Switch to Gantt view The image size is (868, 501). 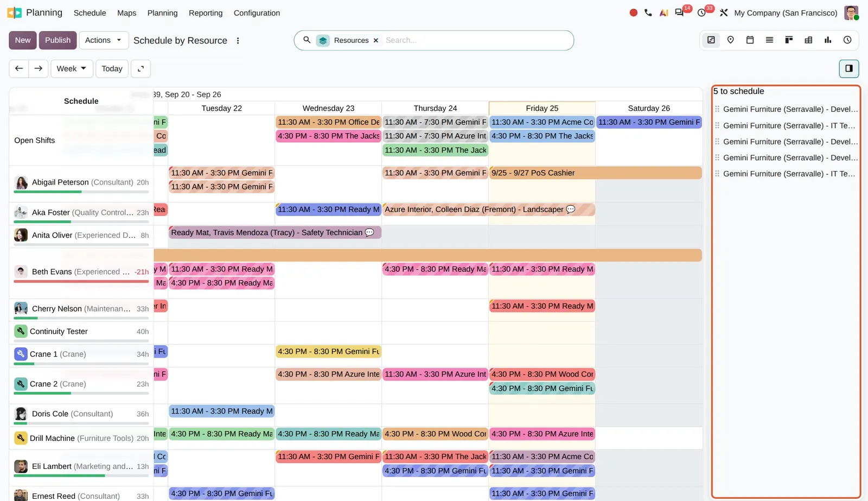pyautogui.click(x=711, y=40)
